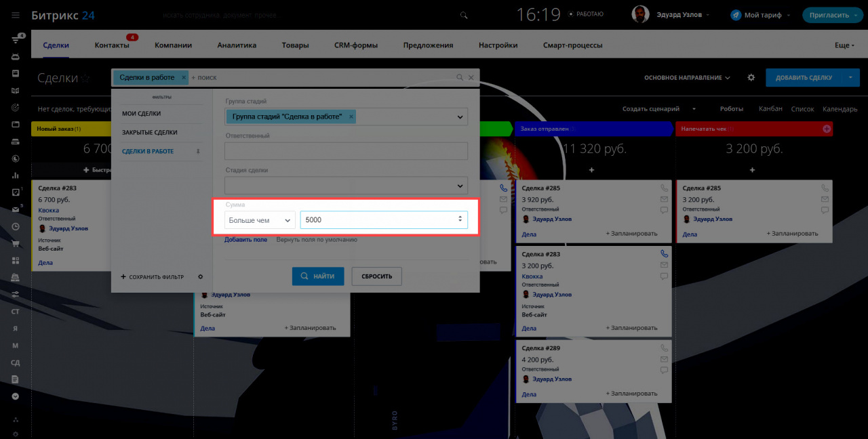
Task: Click the plus icon on Напечатать чек stage
Action: click(826, 129)
